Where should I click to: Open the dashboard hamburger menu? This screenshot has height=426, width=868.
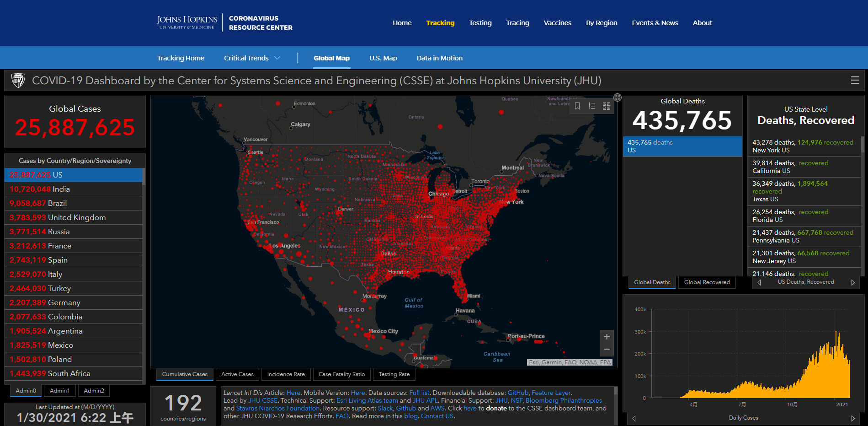point(855,81)
